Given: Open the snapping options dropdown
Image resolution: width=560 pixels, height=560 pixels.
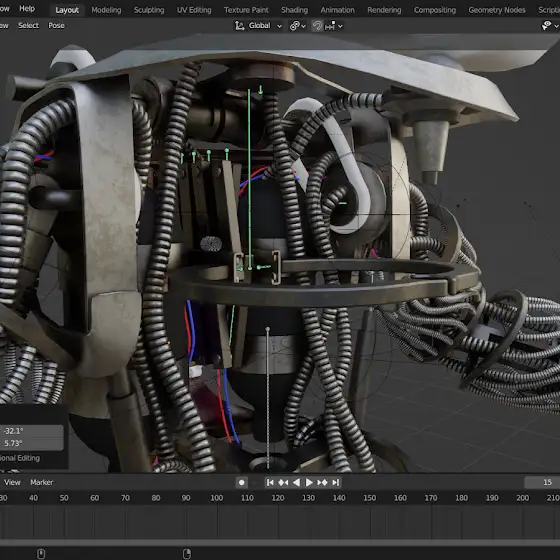Looking at the screenshot, I should coord(334,26).
